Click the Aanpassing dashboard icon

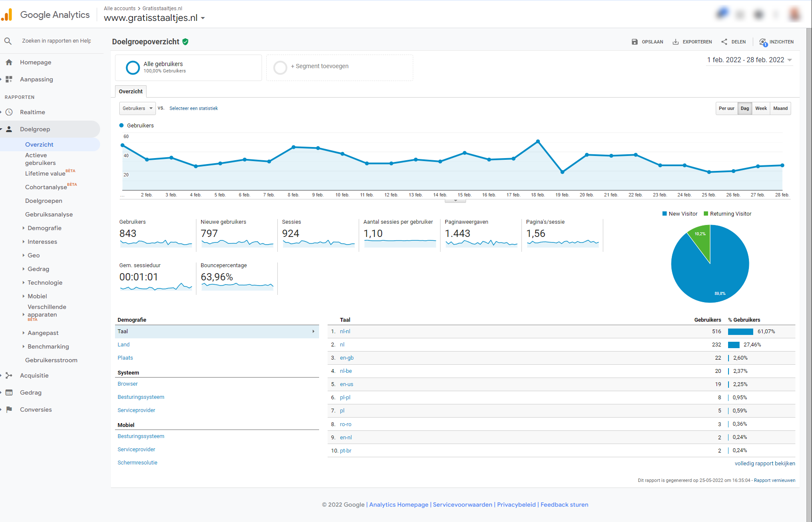pyautogui.click(x=9, y=79)
